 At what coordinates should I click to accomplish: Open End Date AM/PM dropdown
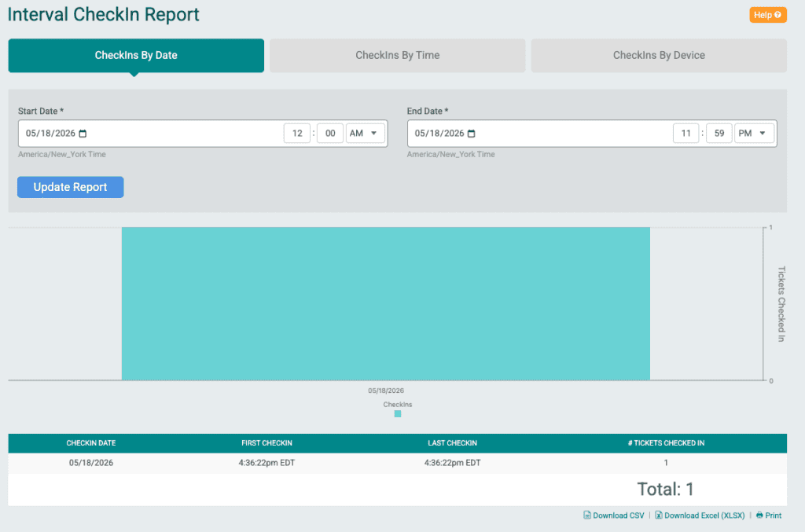click(x=753, y=134)
